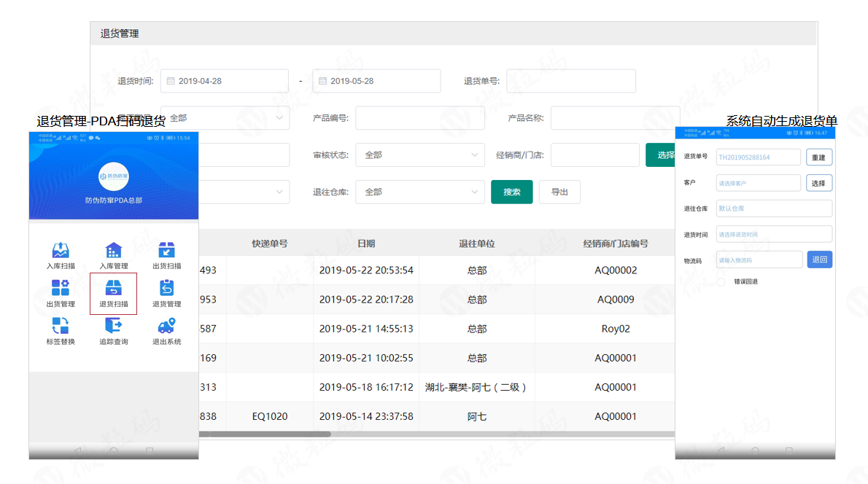Open 退货管理 icon on PDA
868x484 pixels.
pyautogui.click(x=167, y=289)
